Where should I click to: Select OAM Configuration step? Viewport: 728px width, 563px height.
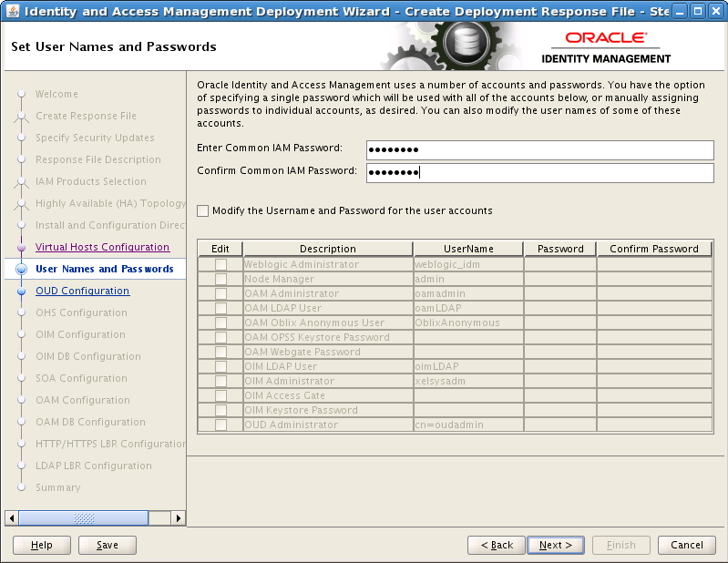[x=83, y=400]
